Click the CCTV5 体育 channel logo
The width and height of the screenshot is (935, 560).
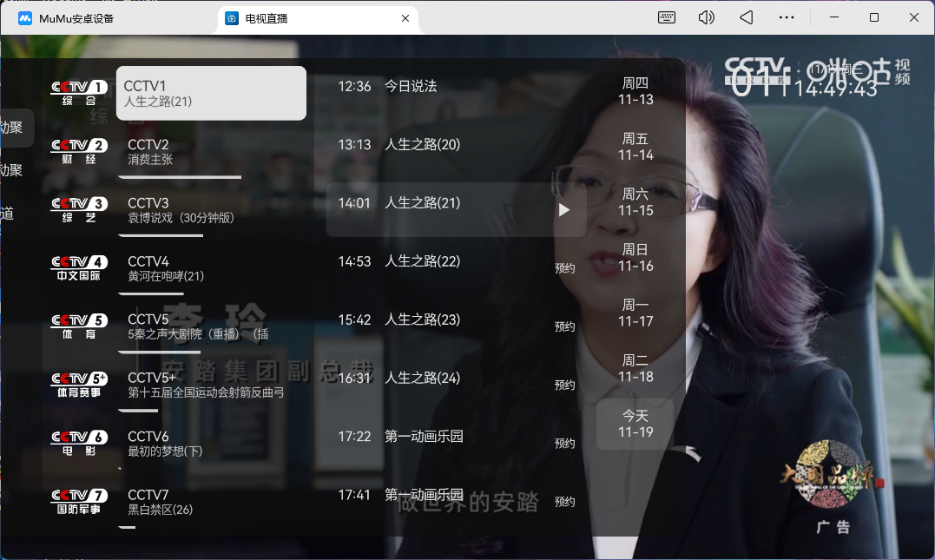pyautogui.click(x=79, y=326)
